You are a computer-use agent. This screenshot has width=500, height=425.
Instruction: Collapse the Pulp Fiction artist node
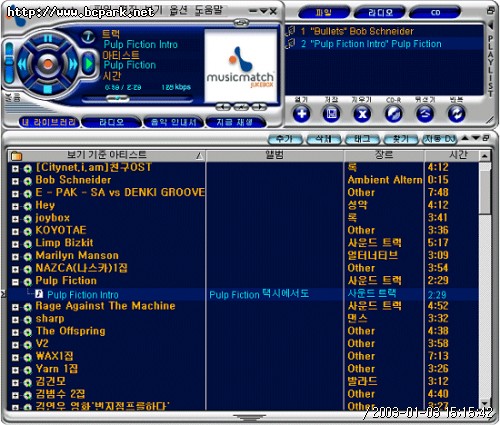[15, 282]
